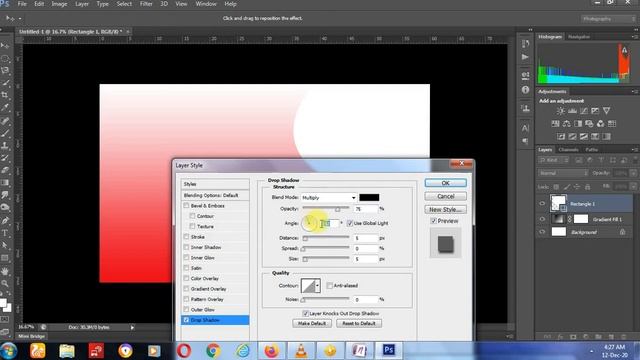640x360 pixels.
Task: Enable the Color Overlay checkbox
Action: pyautogui.click(x=187, y=278)
